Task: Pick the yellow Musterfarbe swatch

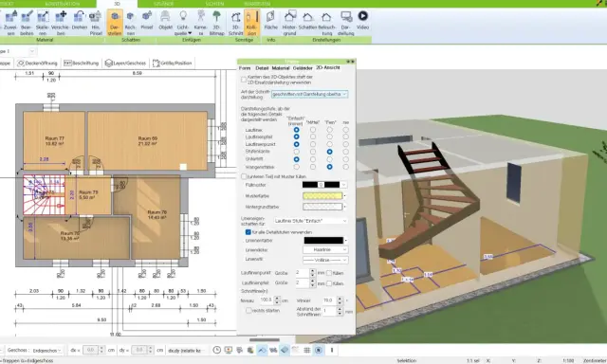Action: click(x=322, y=195)
